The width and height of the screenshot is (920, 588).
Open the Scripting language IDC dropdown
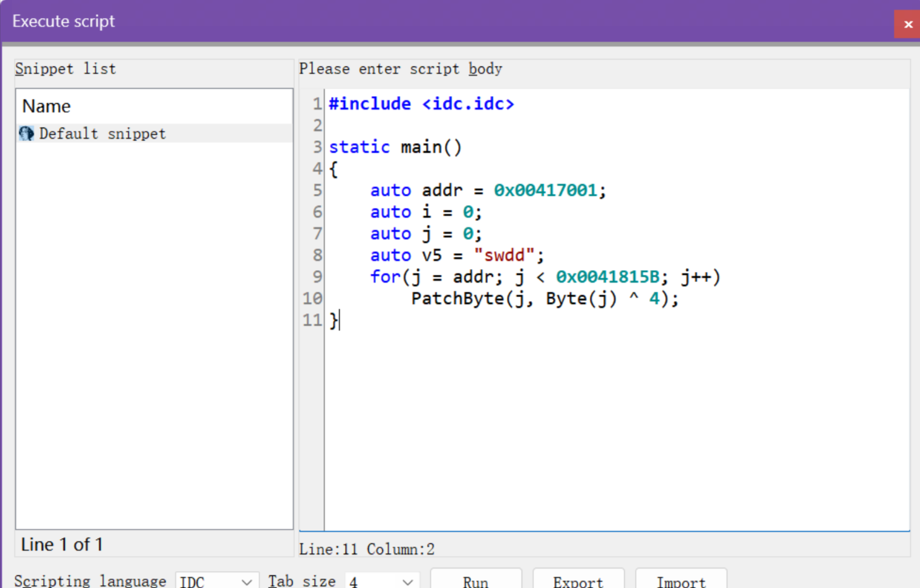coord(217,581)
